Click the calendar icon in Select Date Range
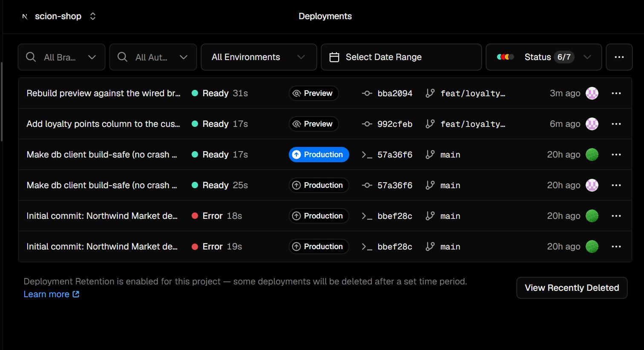 (x=334, y=57)
